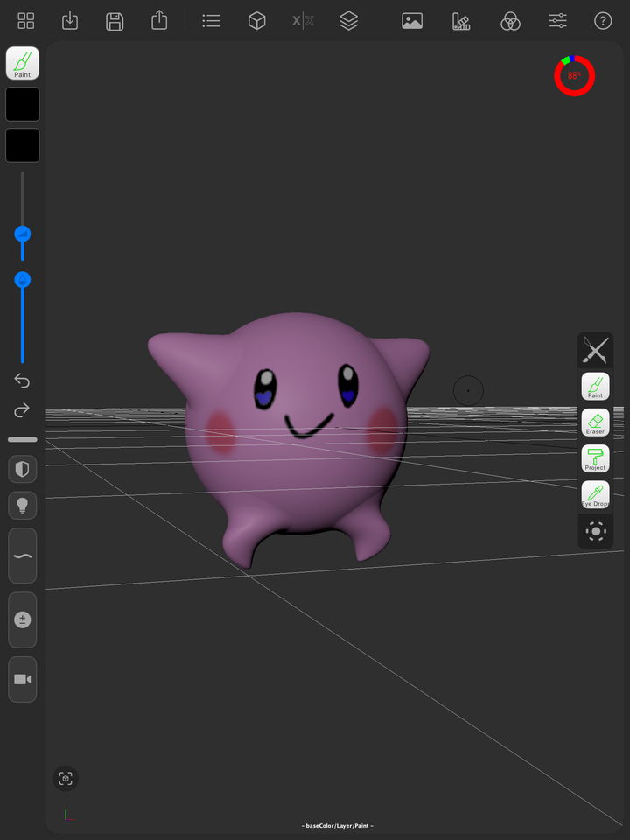Screen dimensions: 630x840
Task: Select the 3D cube primitive icon
Action: pos(257,21)
